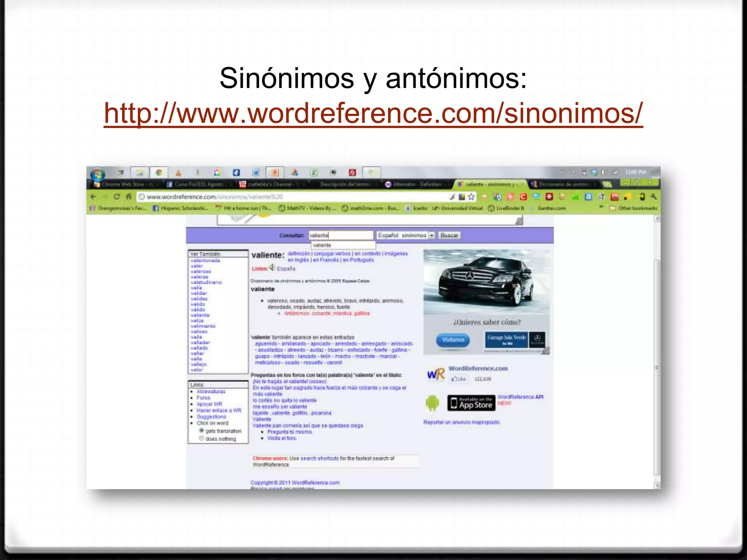Click the WR WordReference logo
This screenshot has height=560, width=747.
coord(436,374)
